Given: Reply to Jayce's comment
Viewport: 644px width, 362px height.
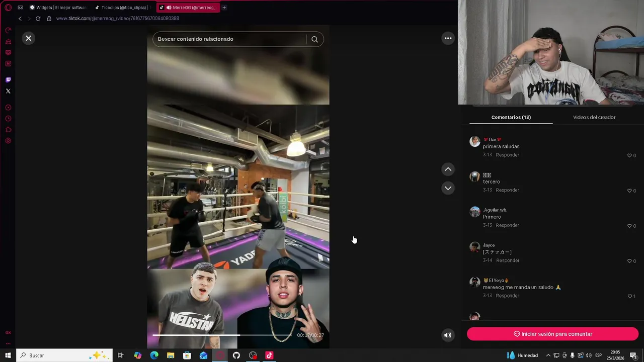Looking at the screenshot, I should tap(507, 260).
